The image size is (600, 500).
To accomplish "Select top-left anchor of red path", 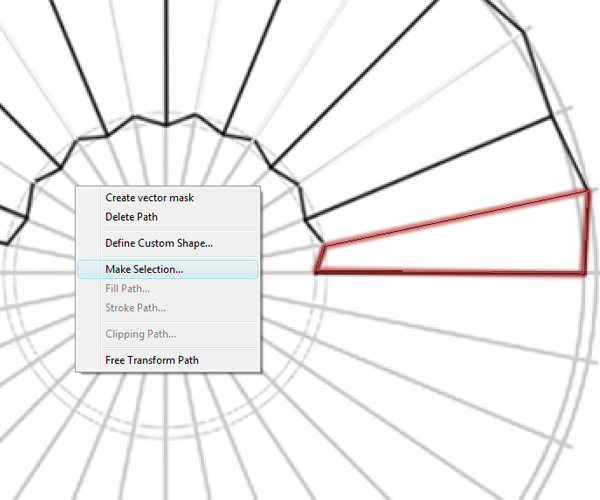I will (325, 245).
